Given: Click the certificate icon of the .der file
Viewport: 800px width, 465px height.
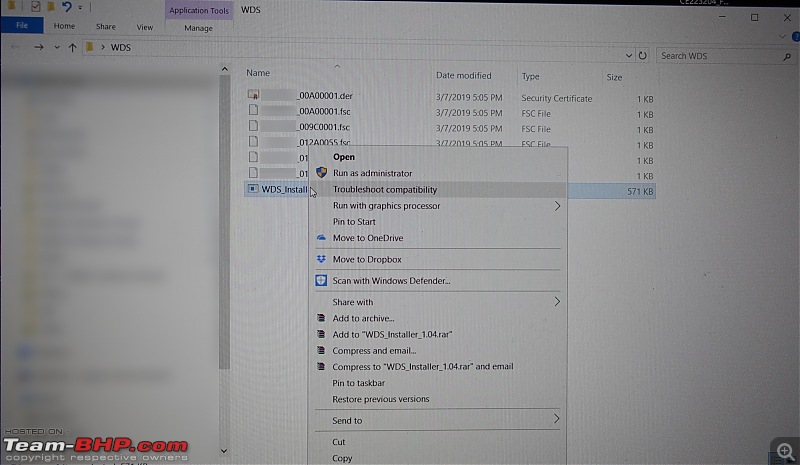Looking at the screenshot, I should [x=253, y=94].
